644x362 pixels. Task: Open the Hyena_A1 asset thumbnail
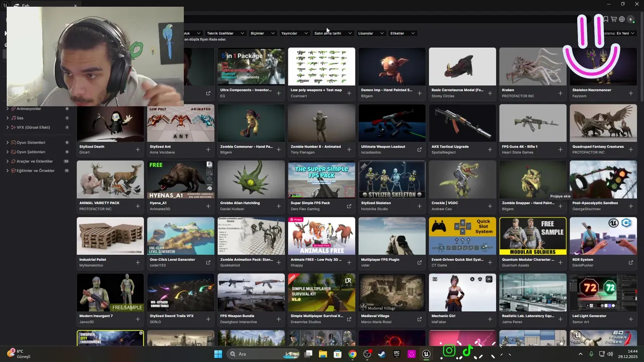[181, 179]
